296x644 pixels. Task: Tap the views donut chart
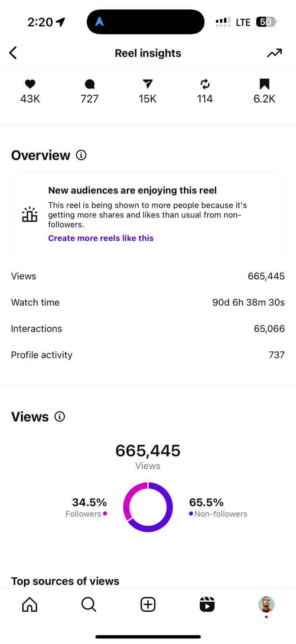tap(148, 507)
